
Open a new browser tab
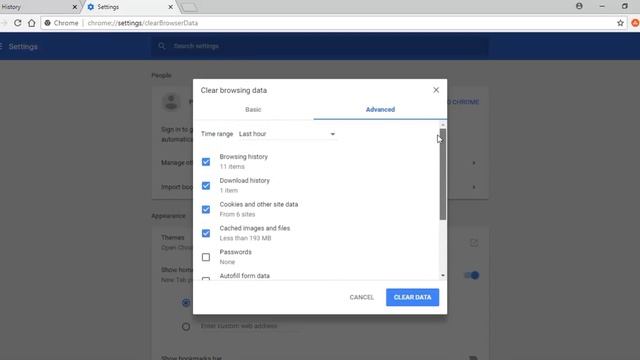pyautogui.click(x=189, y=7)
